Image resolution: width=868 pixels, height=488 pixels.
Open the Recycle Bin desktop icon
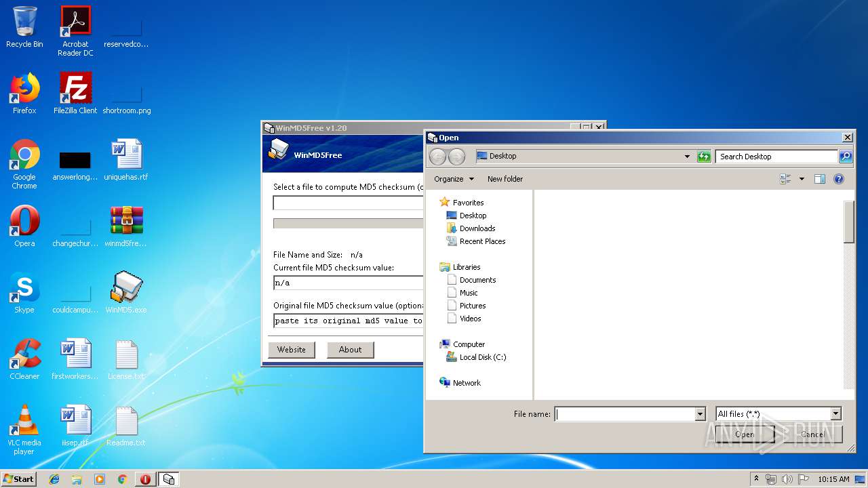coord(24,27)
